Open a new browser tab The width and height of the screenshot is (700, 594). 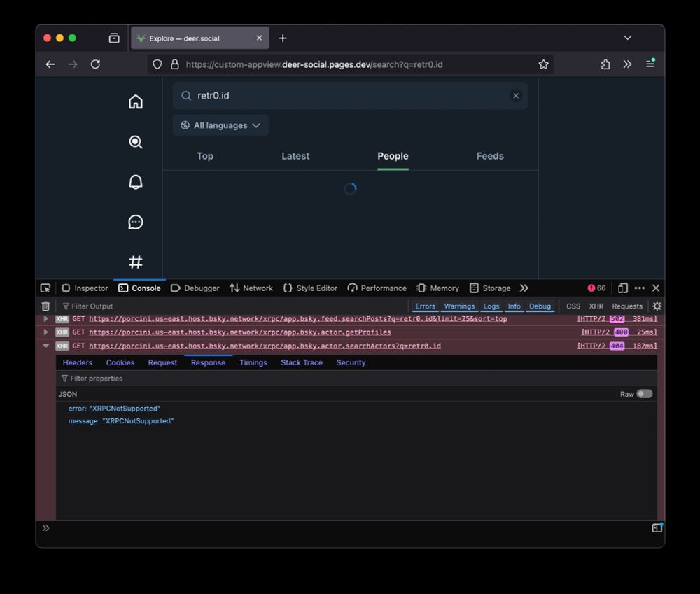tap(283, 38)
